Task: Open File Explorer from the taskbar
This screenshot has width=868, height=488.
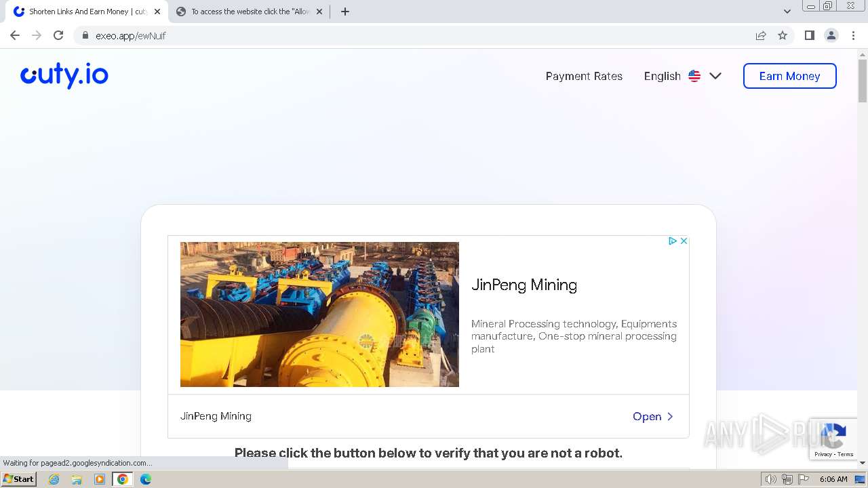Action: [x=77, y=479]
